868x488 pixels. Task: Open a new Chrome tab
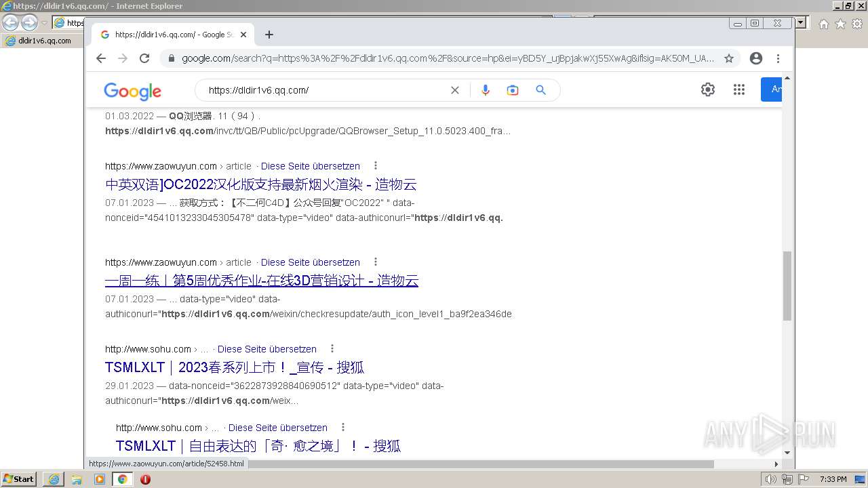tap(269, 35)
